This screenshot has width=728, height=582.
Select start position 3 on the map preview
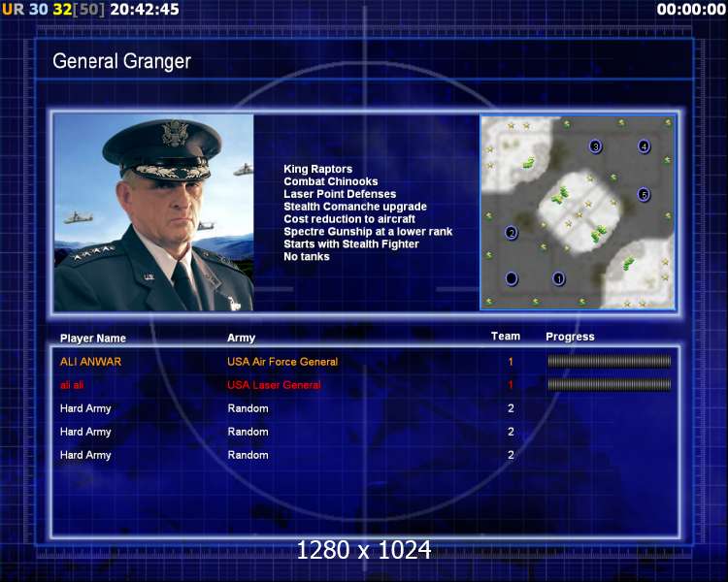point(596,146)
